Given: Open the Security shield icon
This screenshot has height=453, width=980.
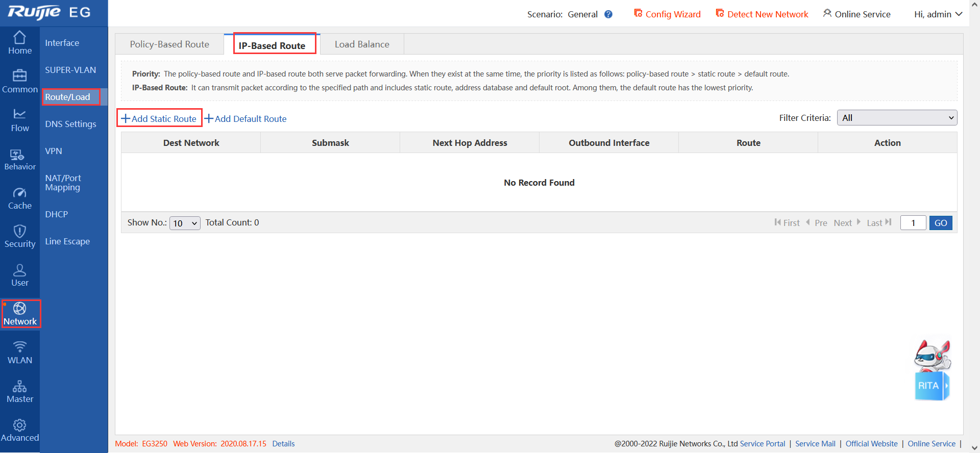Looking at the screenshot, I should tap(19, 231).
